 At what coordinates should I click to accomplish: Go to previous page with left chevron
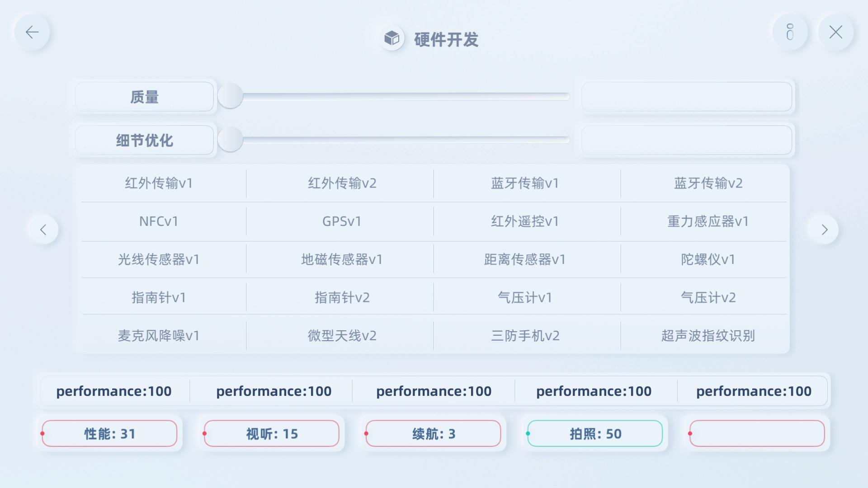43,230
